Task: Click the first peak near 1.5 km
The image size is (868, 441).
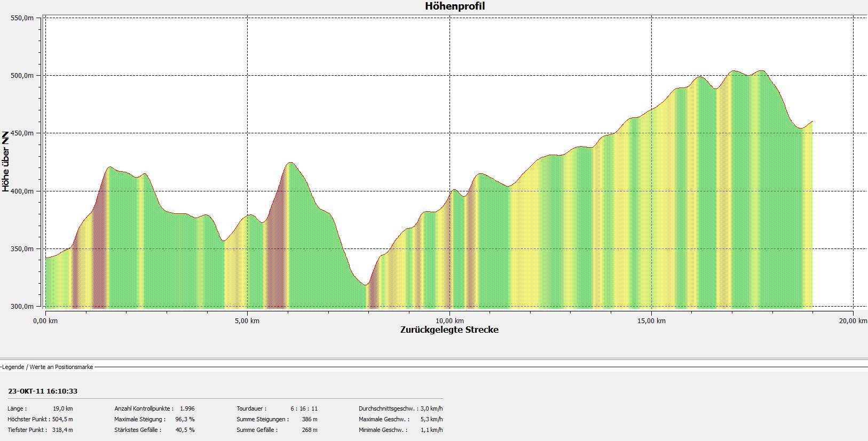Action: pyautogui.click(x=109, y=167)
